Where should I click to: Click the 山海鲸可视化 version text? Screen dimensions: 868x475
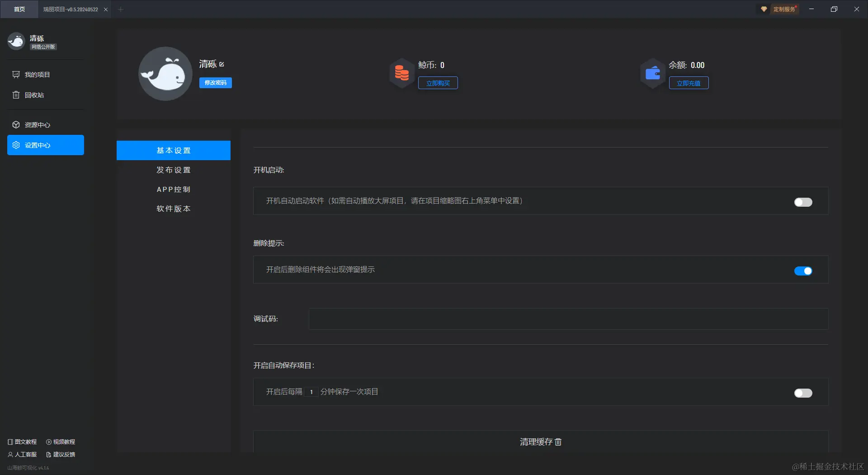28,468
